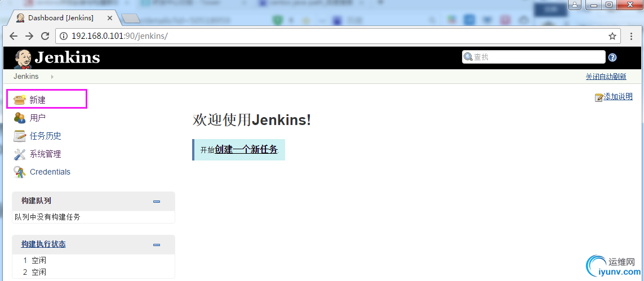The height and width of the screenshot is (281, 644).
Task: Collapse the 构建队列 panel
Action: click(157, 202)
